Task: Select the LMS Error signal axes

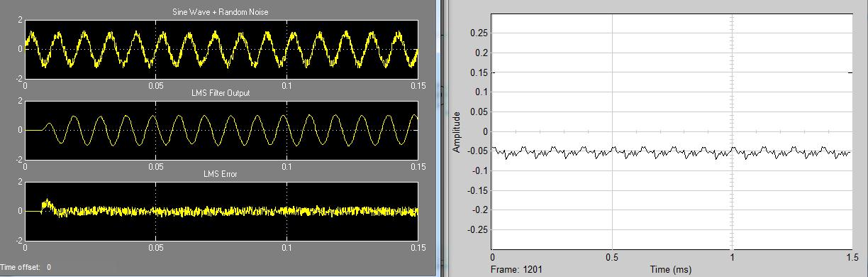Action: pyautogui.click(x=221, y=211)
